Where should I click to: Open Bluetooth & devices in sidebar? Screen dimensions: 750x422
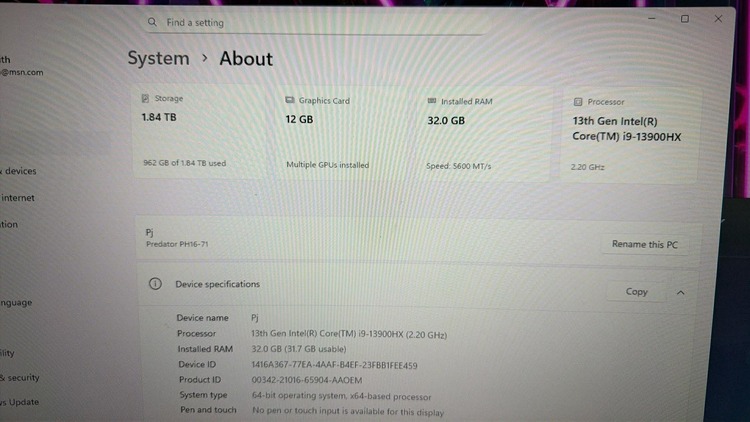(18, 171)
